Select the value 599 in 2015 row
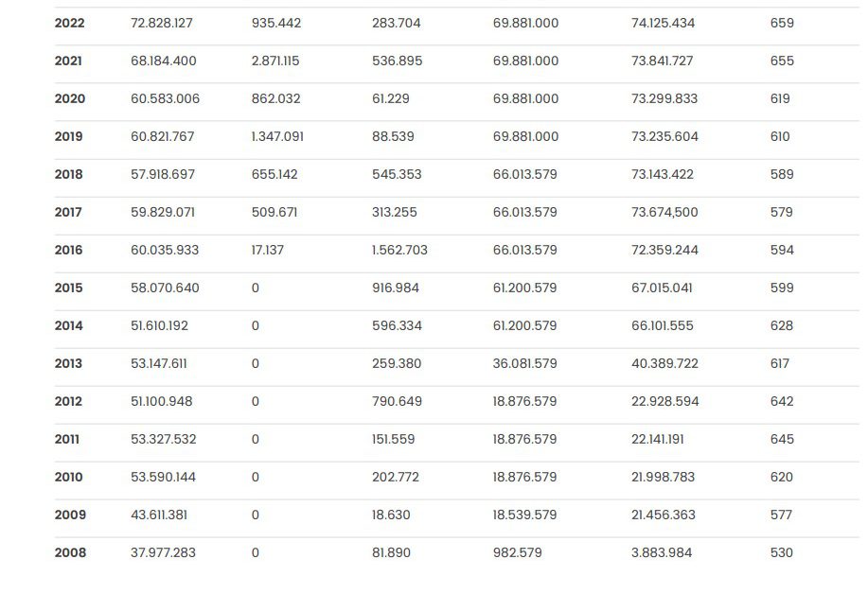 point(782,288)
